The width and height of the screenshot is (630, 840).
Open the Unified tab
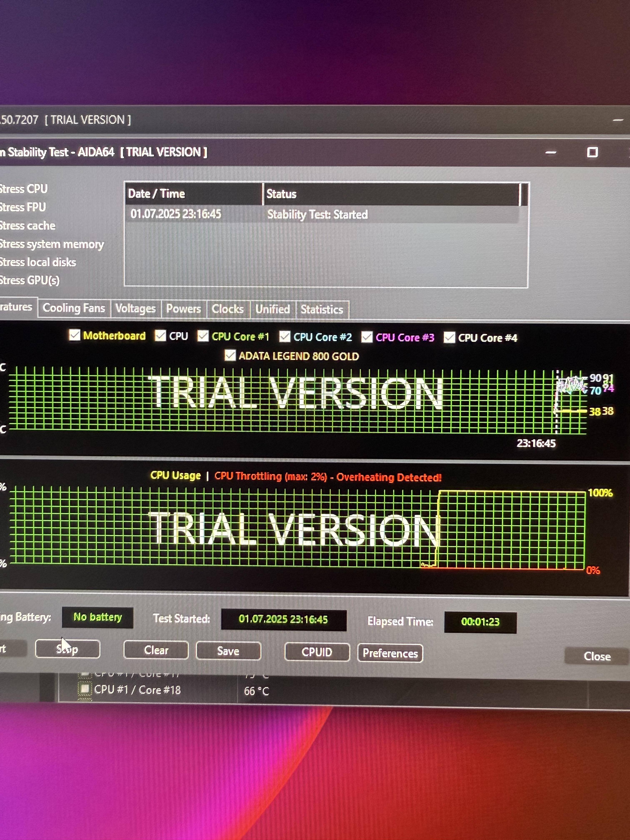[x=273, y=309]
